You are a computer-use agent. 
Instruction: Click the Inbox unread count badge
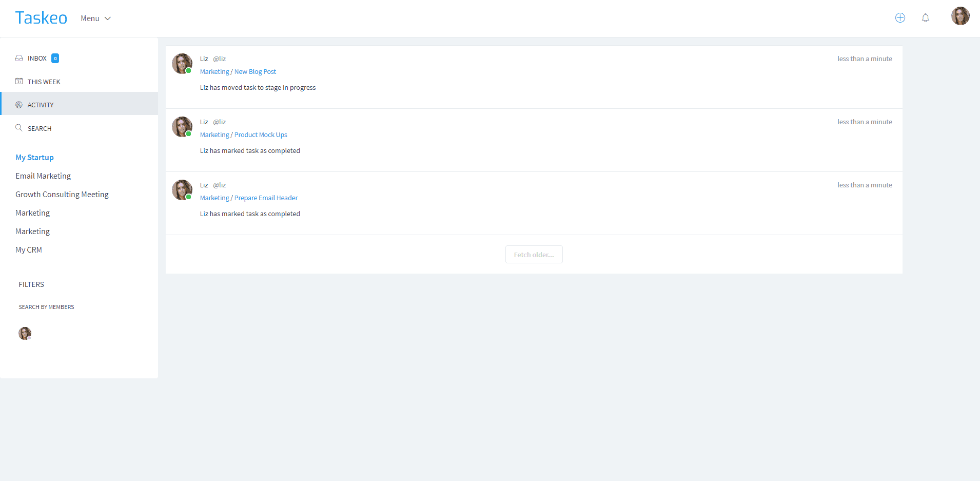point(55,59)
